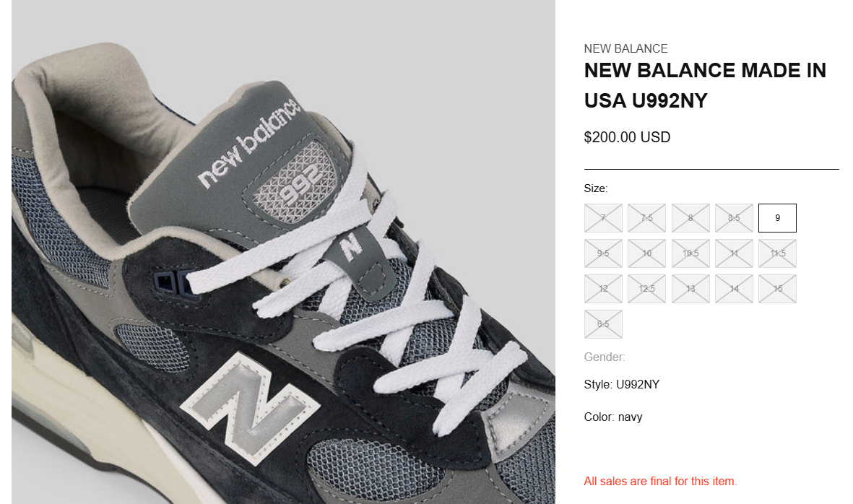853x504 pixels.
Task: Choose size 9.5 option
Action: [x=603, y=253]
